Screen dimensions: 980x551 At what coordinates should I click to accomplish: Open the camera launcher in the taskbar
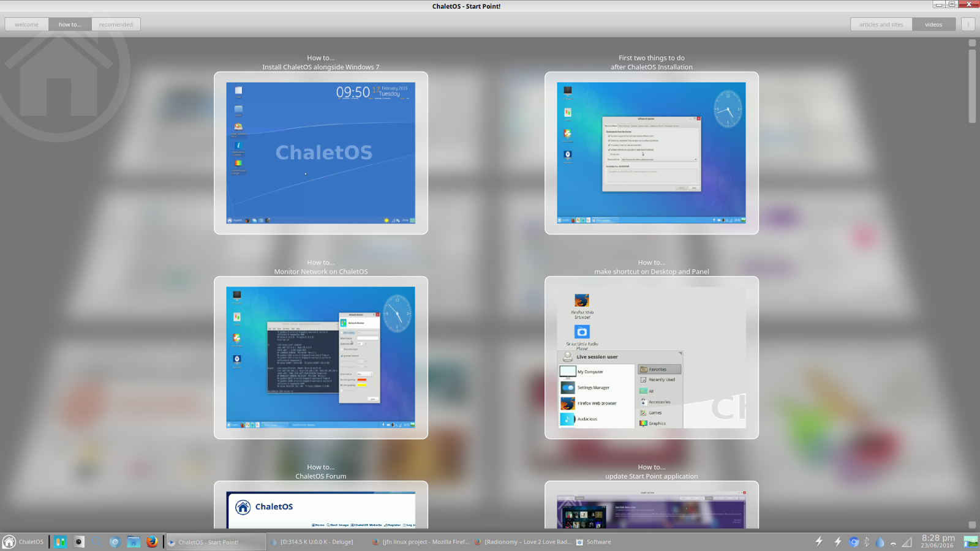pyautogui.click(x=78, y=542)
